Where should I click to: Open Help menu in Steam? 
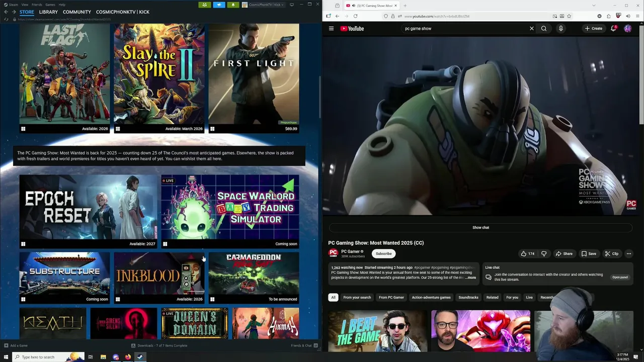click(62, 5)
